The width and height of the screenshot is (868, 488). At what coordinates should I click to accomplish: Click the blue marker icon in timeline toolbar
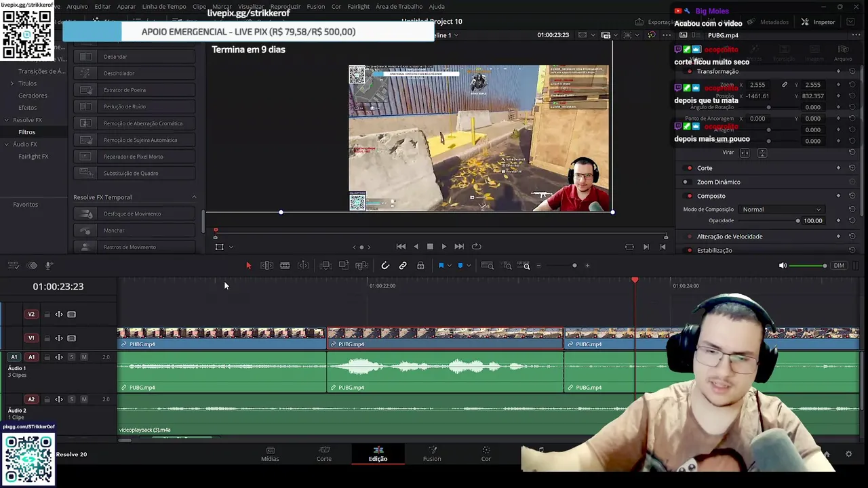pos(460,266)
